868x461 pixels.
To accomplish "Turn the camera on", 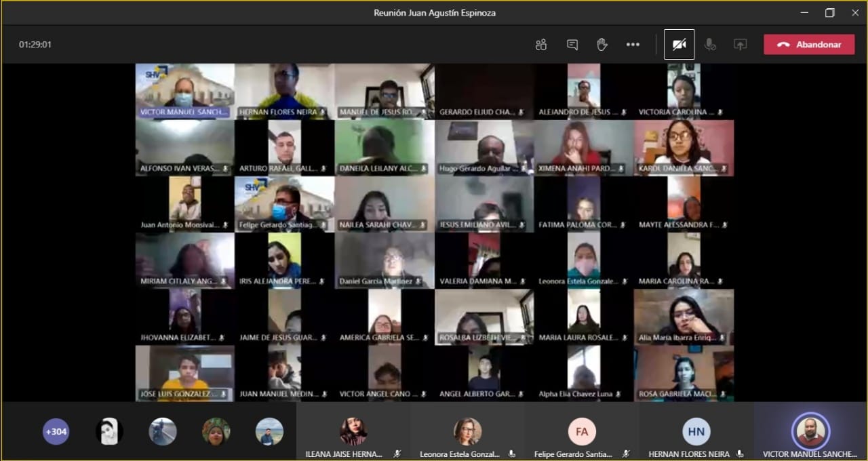I will click(679, 45).
